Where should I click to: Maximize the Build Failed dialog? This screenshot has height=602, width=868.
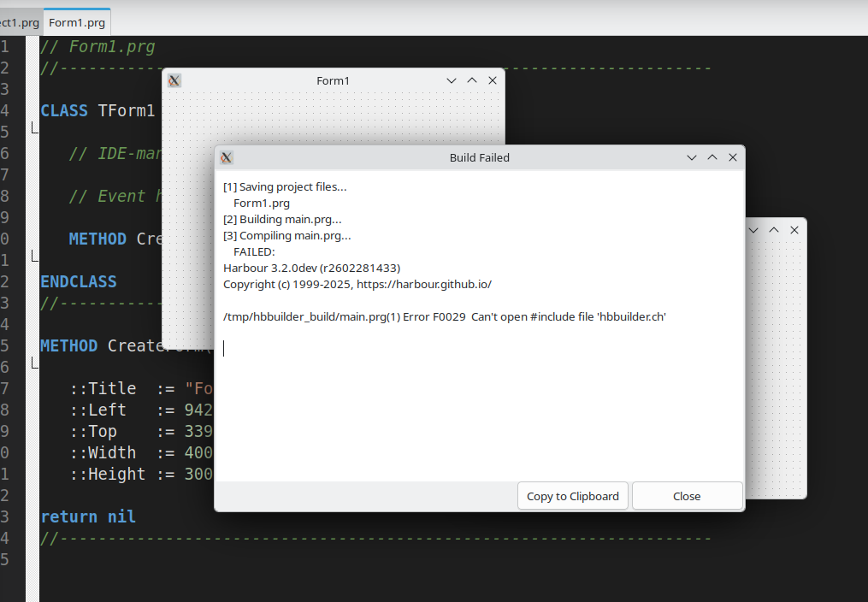coord(712,157)
